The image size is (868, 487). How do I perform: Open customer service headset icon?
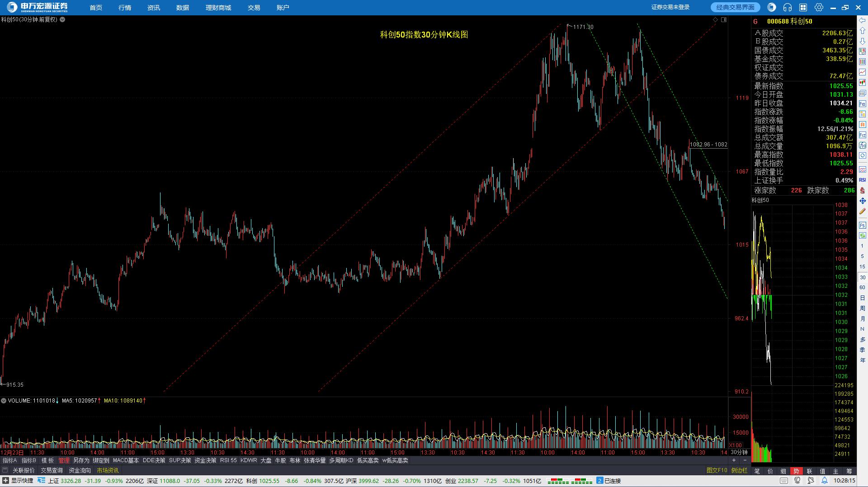788,7
